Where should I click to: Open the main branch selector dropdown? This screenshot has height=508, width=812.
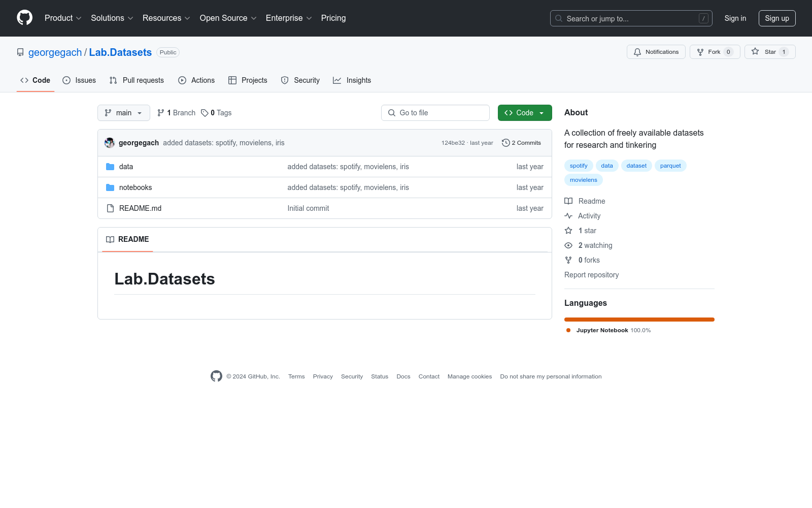coord(124,113)
